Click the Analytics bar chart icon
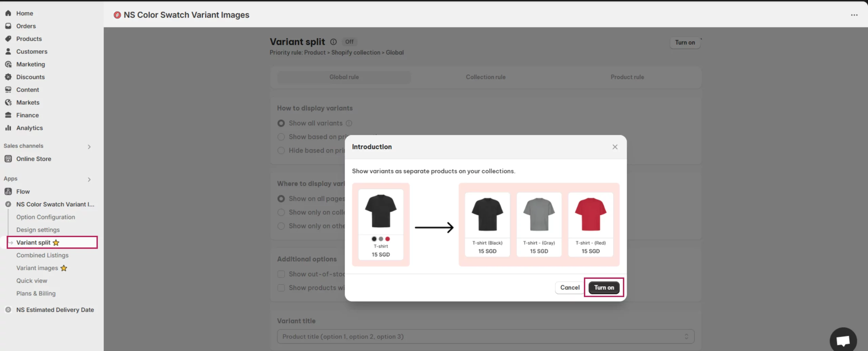Image resolution: width=868 pixels, height=351 pixels. [8, 128]
